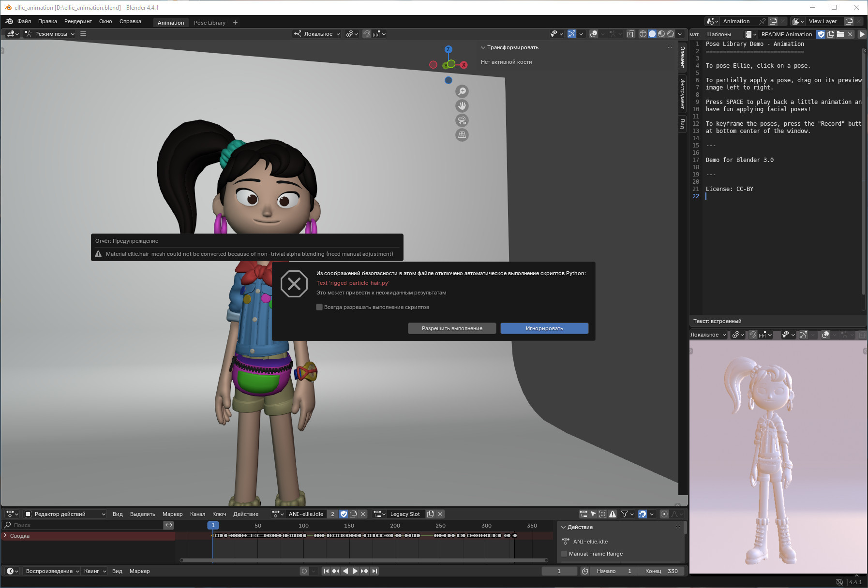Click the viewport zoom magnifier icon
This screenshot has width=868, height=588.
pyautogui.click(x=462, y=91)
